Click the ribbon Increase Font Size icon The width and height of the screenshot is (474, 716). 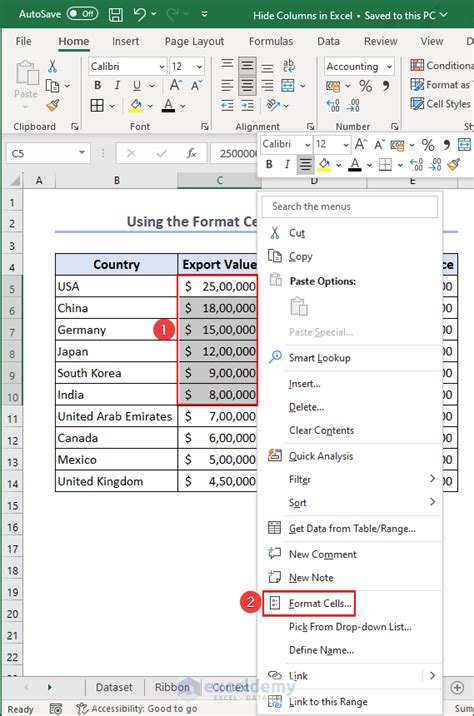click(176, 85)
